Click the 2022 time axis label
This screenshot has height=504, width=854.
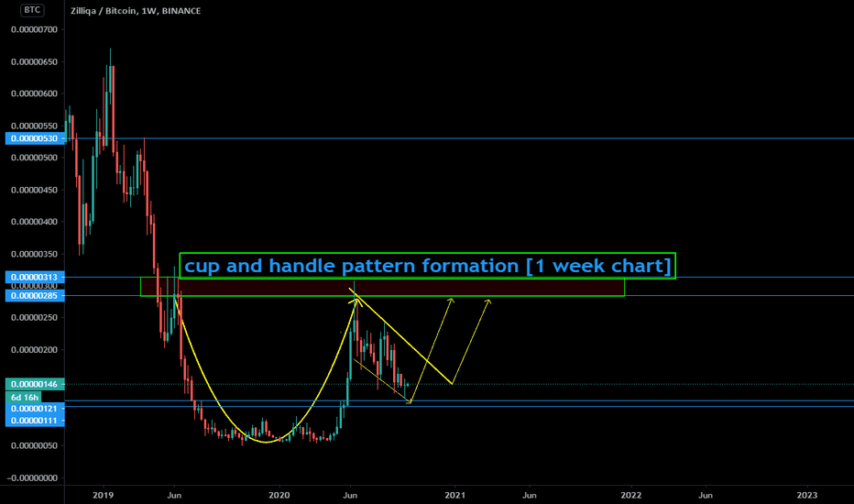631,495
